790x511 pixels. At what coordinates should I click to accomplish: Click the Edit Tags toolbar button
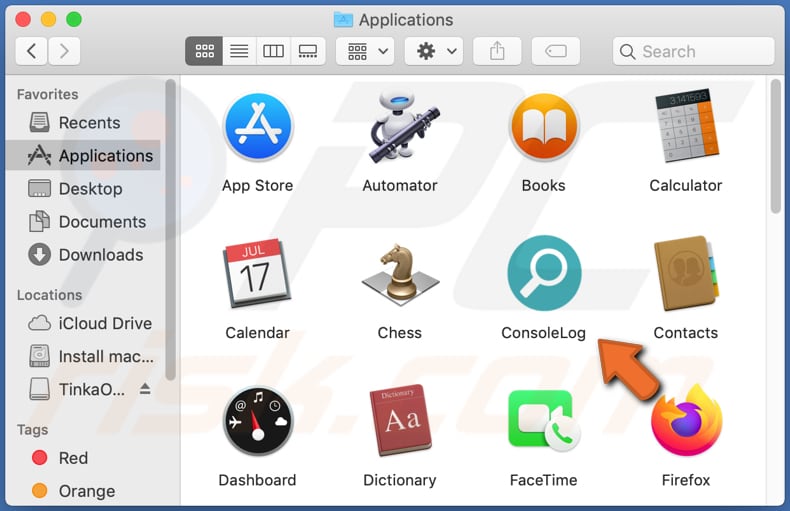556,51
